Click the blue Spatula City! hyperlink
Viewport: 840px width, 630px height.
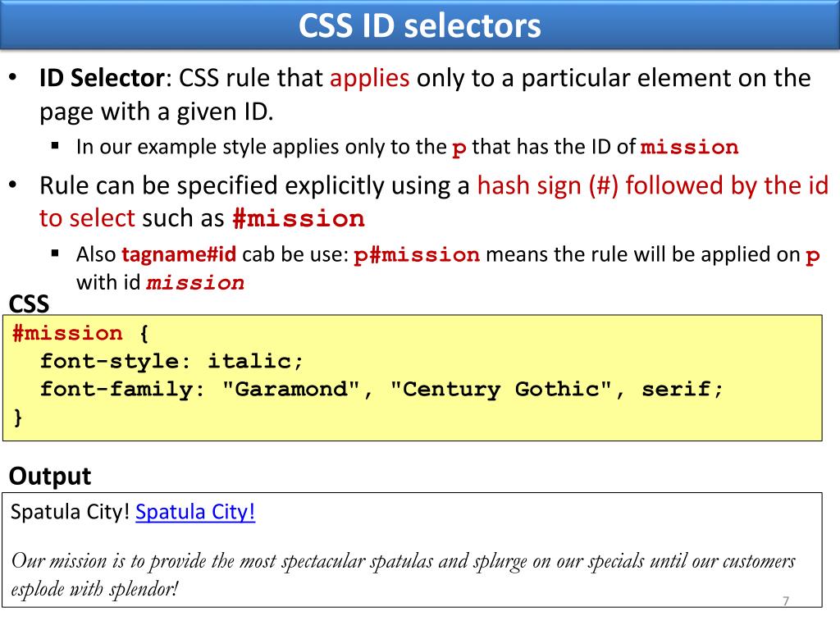pyautogui.click(x=195, y=512)
